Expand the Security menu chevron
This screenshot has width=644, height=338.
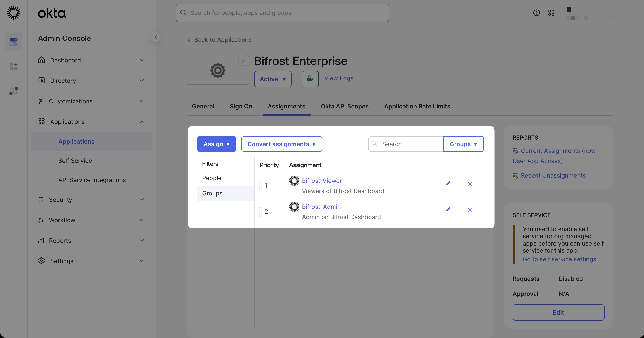pyautogui.click(x=142, y=199)
